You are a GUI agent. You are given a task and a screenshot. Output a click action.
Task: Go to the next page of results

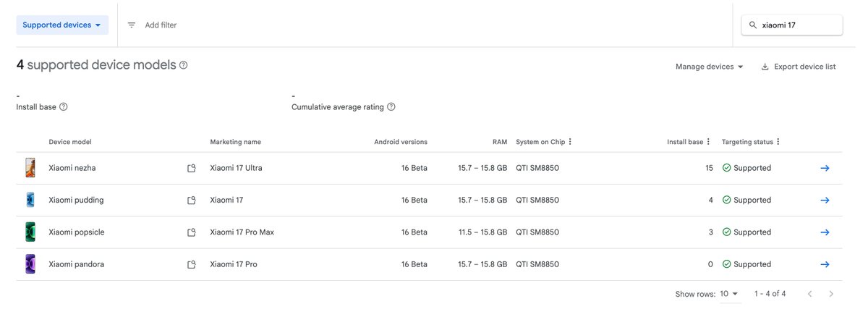click(x=831, y=294)
